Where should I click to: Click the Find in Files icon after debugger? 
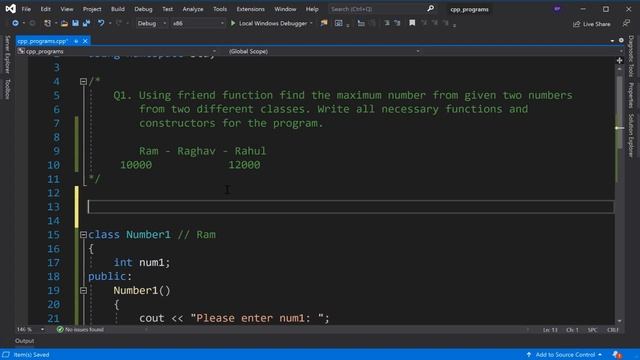pos(324,24)
